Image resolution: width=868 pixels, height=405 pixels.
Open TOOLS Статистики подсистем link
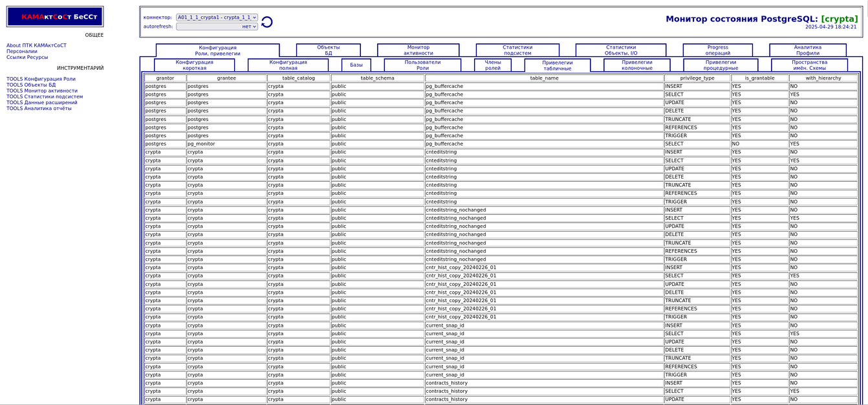tap(45, 96)
